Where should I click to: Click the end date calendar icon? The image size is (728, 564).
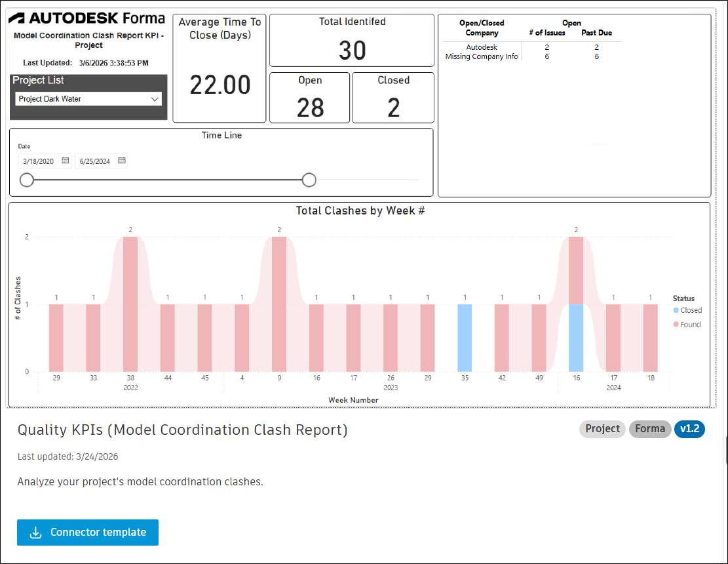[122, 161]
